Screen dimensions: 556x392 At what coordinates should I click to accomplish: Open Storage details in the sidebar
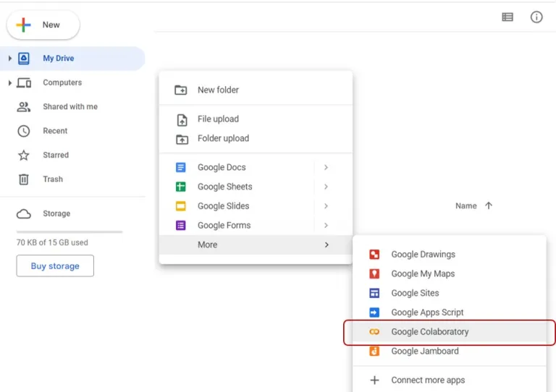[x=72, y=214]
